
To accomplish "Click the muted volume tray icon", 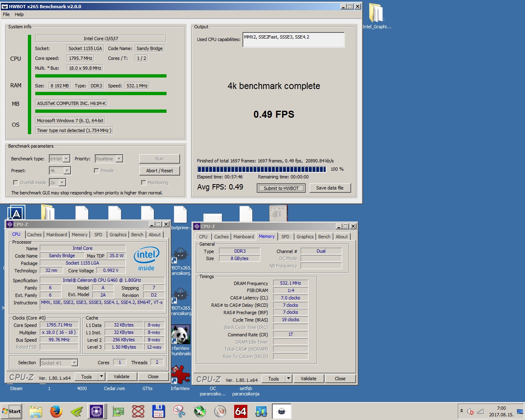I will click(x=470, y=411).
